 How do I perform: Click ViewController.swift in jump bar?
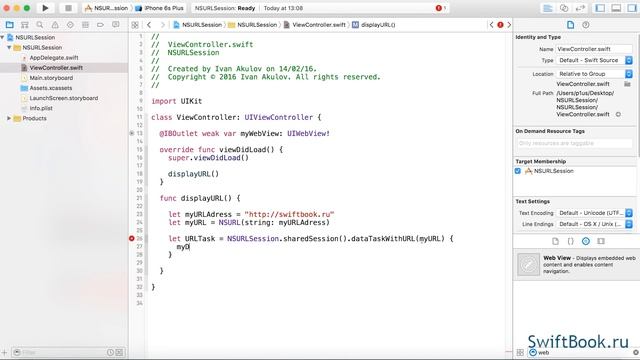[315, 25]
